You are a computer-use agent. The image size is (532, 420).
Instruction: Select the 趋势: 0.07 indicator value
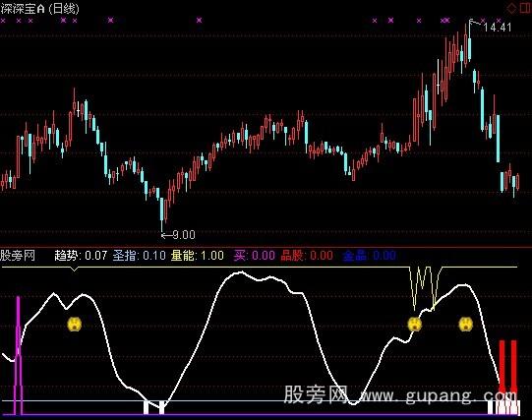81,256
